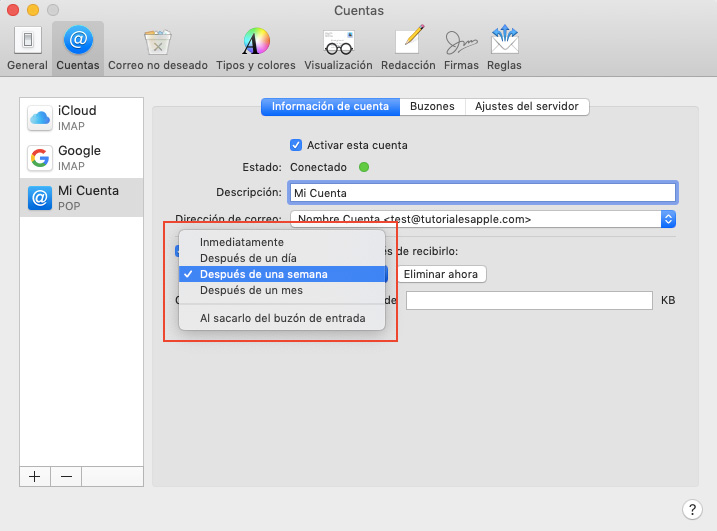Click the add account plus button

[x=35, y=476]
